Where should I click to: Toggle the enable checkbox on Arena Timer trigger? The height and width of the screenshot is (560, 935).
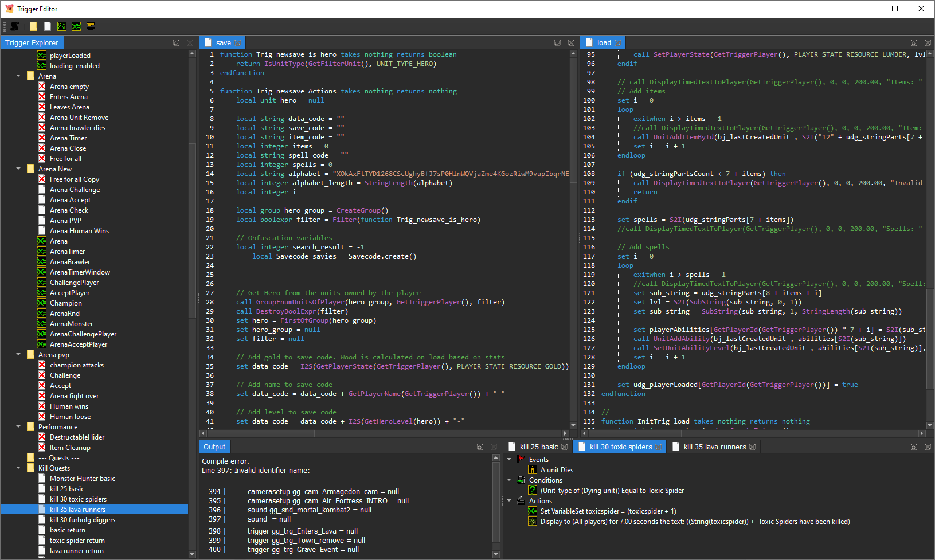42,138
